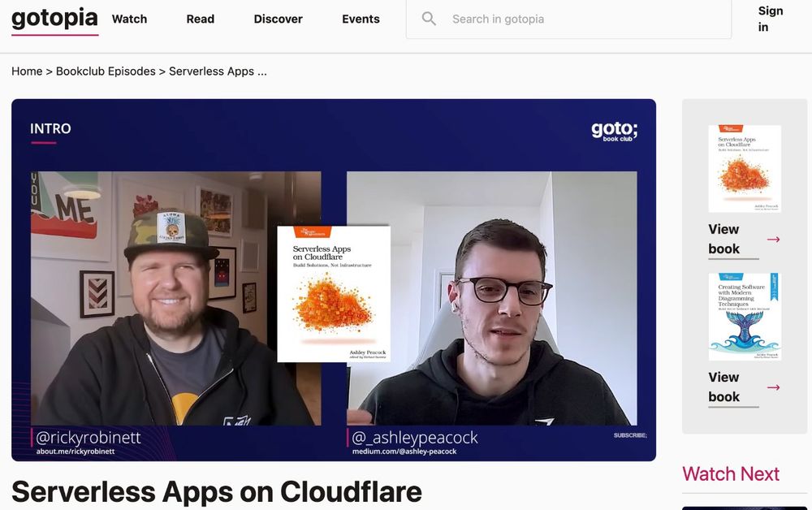The width and height of the screenshot is (812, 510).
Task: Open the Read menu item
Action: [x=201, y=19]
